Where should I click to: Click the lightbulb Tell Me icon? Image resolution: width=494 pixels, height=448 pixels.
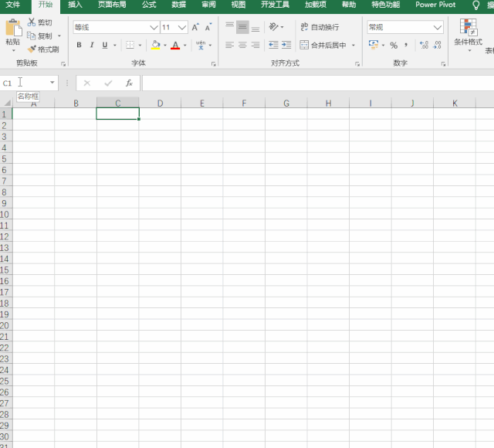coord(476,5)
